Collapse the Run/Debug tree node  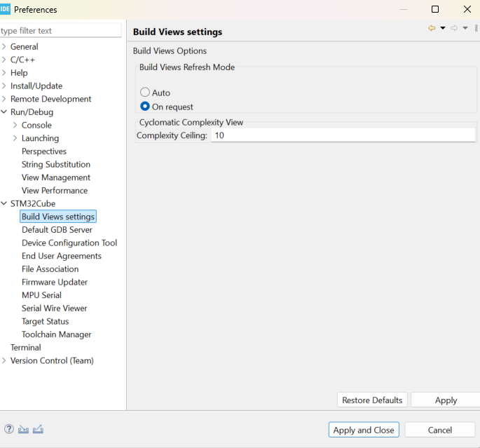pyautogui.click(x=4, y=112)
